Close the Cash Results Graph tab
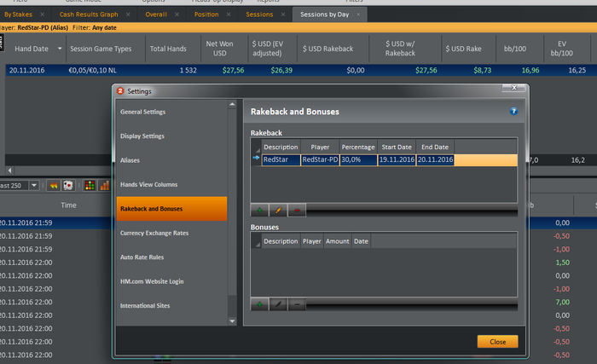This screenshot has height=364, width=597. [x=128, y=14]
